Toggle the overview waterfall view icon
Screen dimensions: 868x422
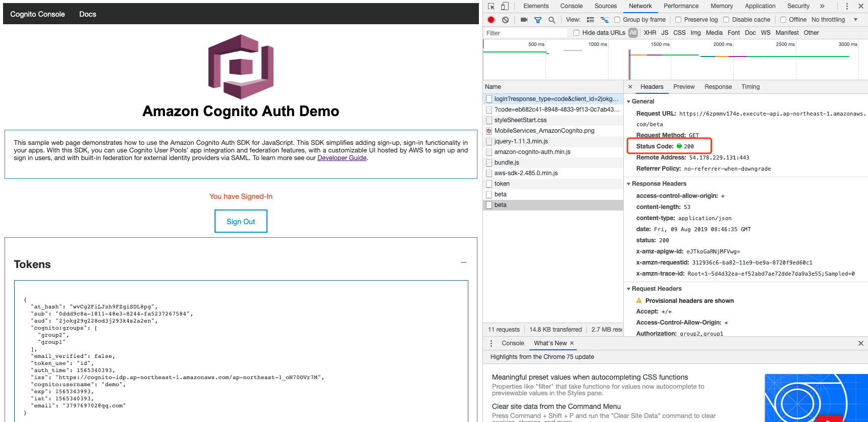(604, 20)
